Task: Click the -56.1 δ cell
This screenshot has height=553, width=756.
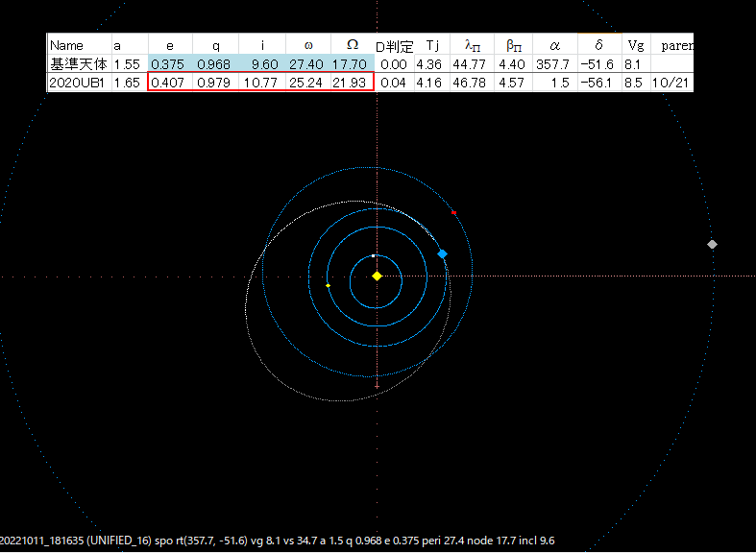Action: 599,83
